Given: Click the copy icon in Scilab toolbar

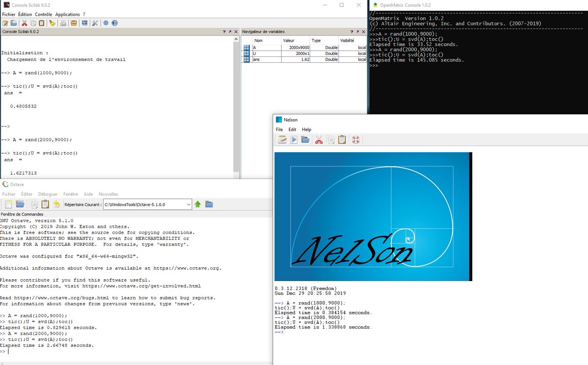Looking at the screenshot, I should [x=33, y=23].
